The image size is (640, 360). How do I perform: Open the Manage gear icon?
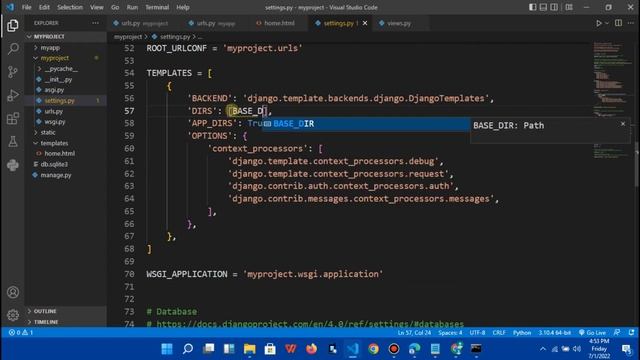pyautogui.click(x=13, y=315)
